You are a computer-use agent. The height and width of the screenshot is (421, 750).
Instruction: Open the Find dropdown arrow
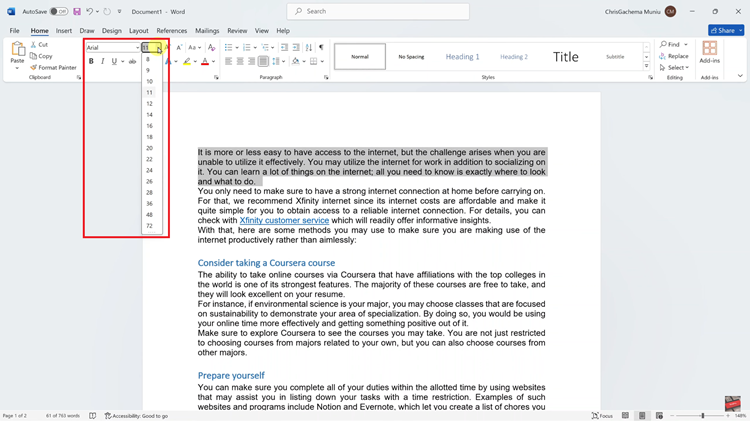click(686, 44)
